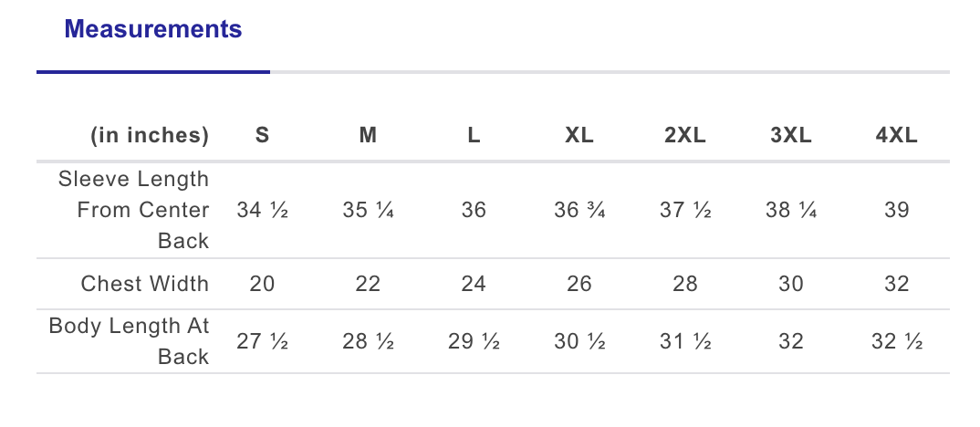Viewport: 980px width, 427px height.
Task: Click the 4XL column header
Action: pyautogui.click(x=896, y=136)
